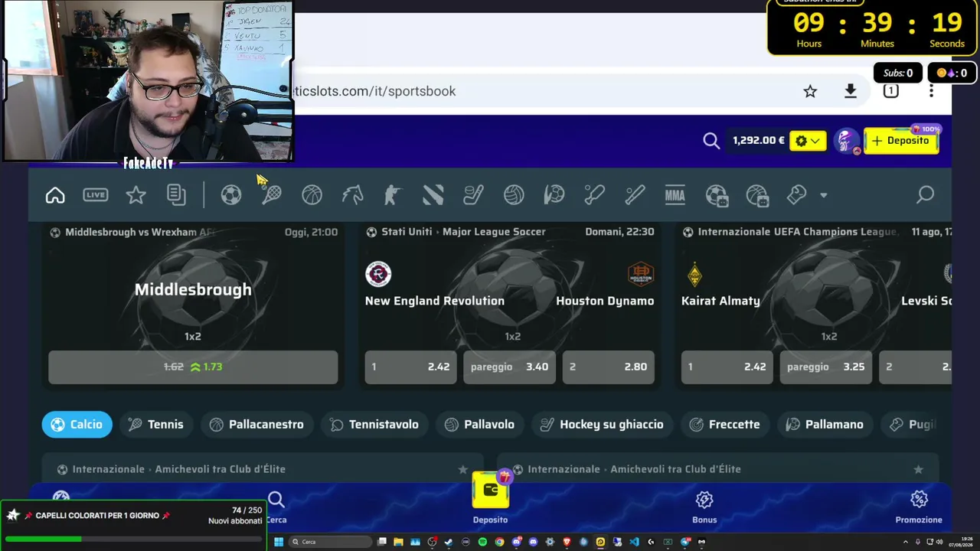Open the LIVE betting section
The width and height of the screenshot is (980, 551).
96,195
